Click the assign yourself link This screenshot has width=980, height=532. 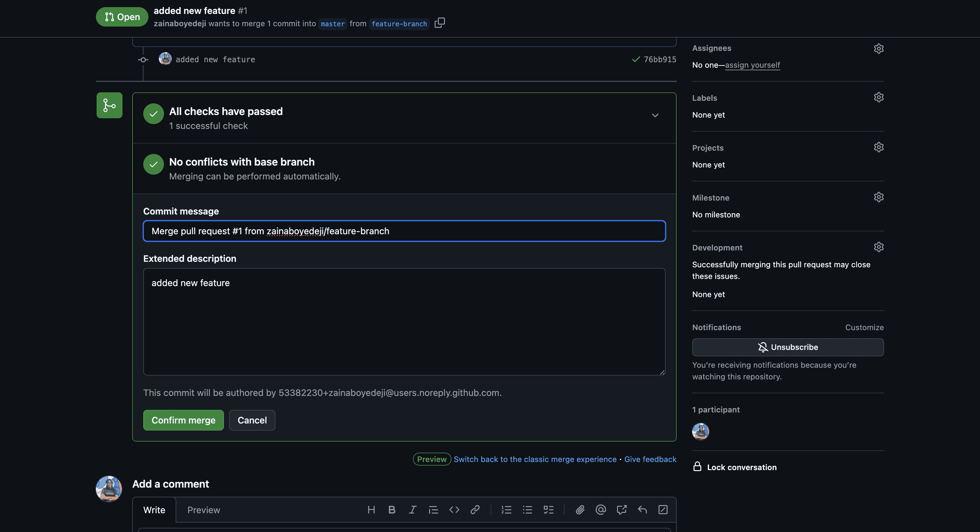[x=752, y=65]
